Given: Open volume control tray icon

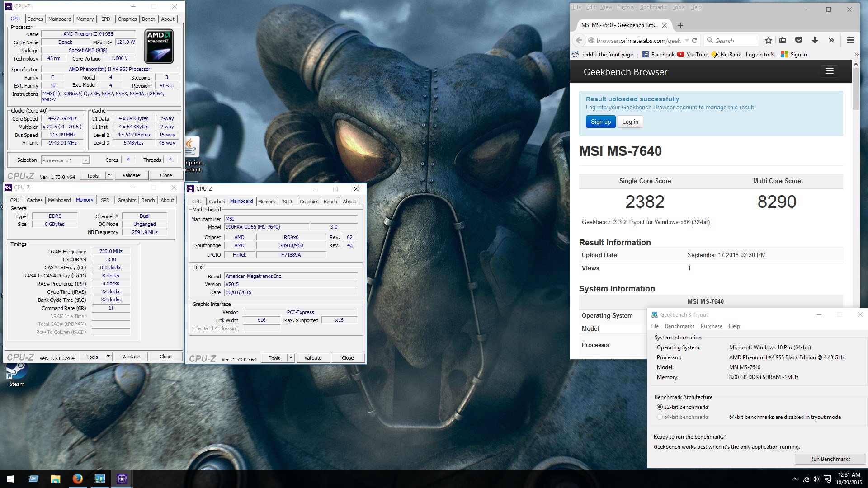Looking at the screenshot, I should pos(816,479).
